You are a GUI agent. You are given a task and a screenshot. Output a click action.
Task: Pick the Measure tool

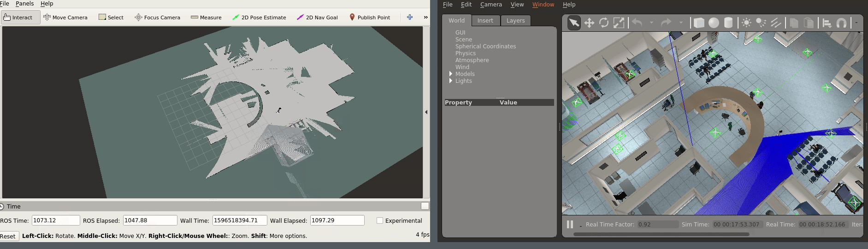[206, 17]
